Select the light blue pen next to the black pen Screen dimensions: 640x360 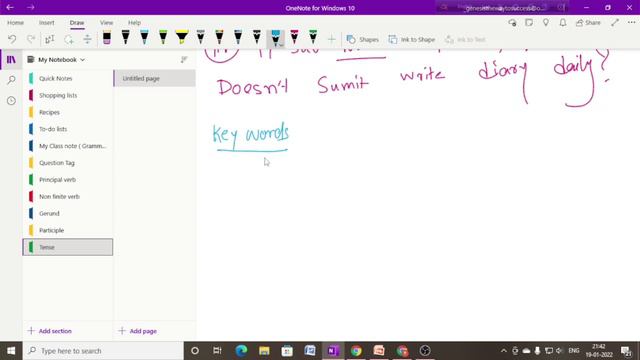tap(144, 38)
